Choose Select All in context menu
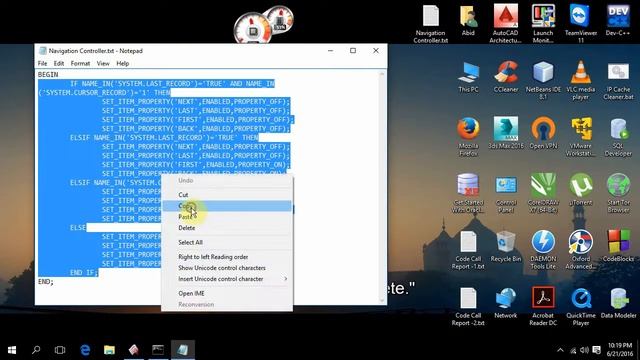This screenshot has height=360, width=640. (227, 242)
